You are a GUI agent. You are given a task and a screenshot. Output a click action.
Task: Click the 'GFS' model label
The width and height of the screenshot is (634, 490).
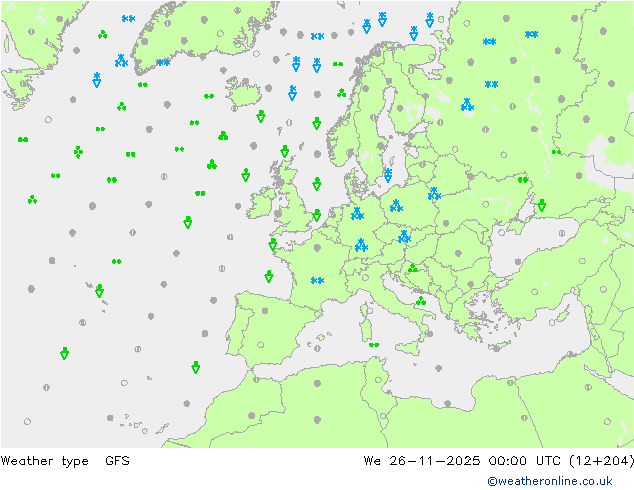point(117,460)
